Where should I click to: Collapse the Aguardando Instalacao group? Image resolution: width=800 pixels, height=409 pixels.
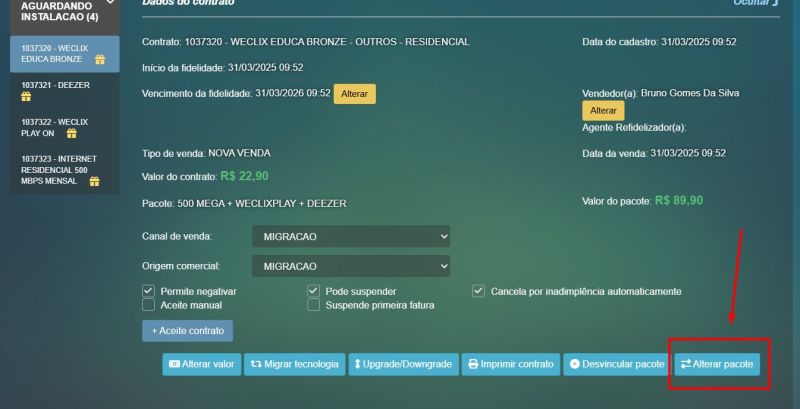(110, 5)
